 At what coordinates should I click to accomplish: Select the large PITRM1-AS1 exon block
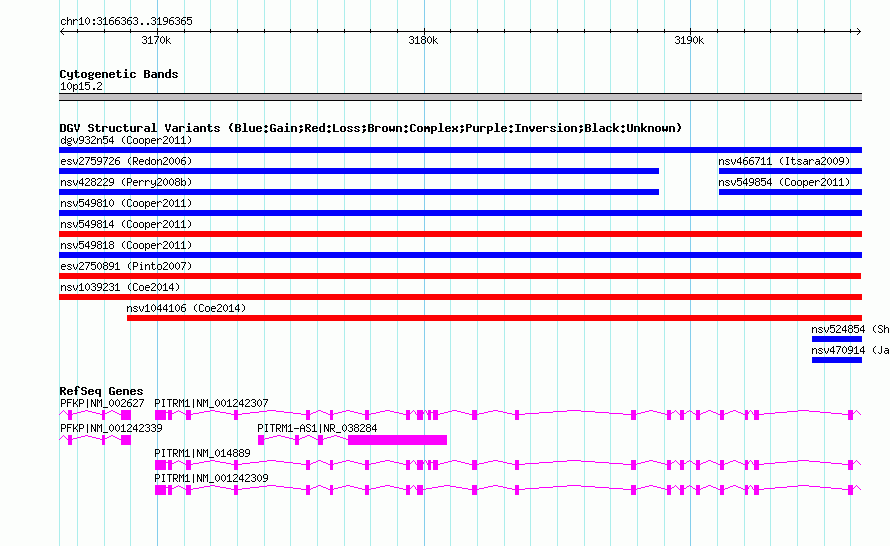[397, 440]
